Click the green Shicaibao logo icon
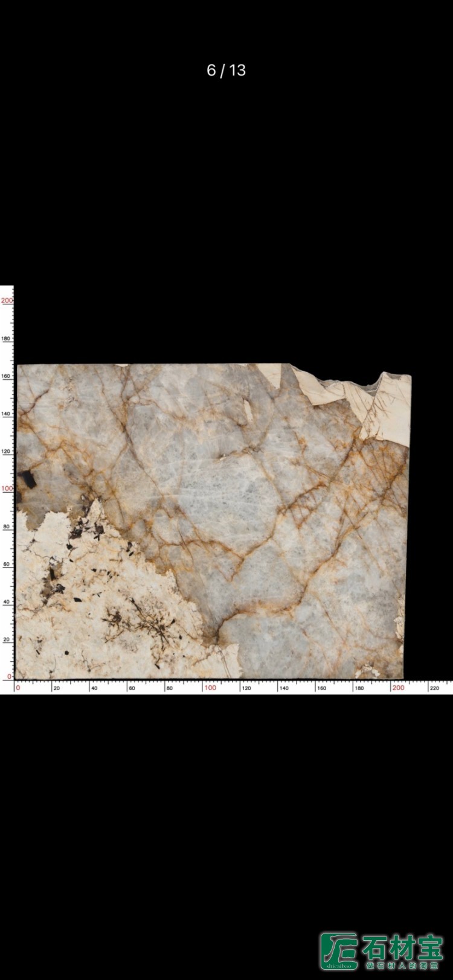The height and width of the screenshot is (980, 453). (x=338, y=951)
